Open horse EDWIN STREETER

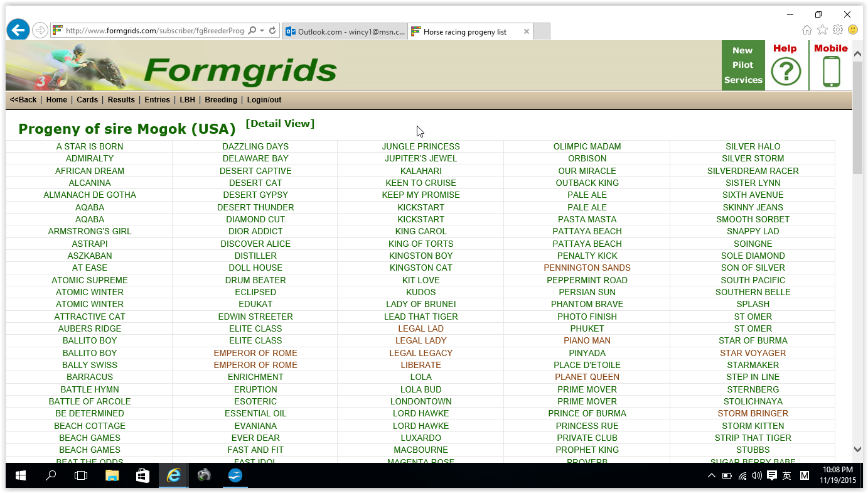(255, 317)
